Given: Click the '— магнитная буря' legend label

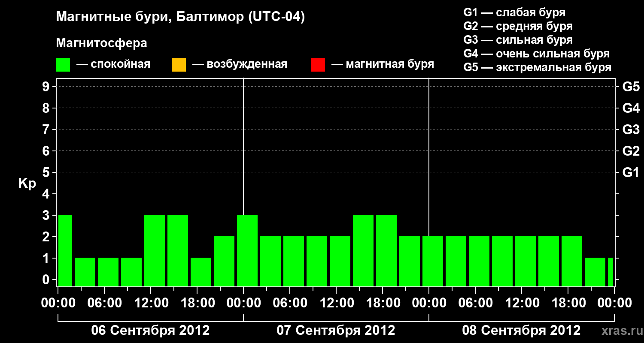Looking at the screenshot, I should tap(383, 64).
